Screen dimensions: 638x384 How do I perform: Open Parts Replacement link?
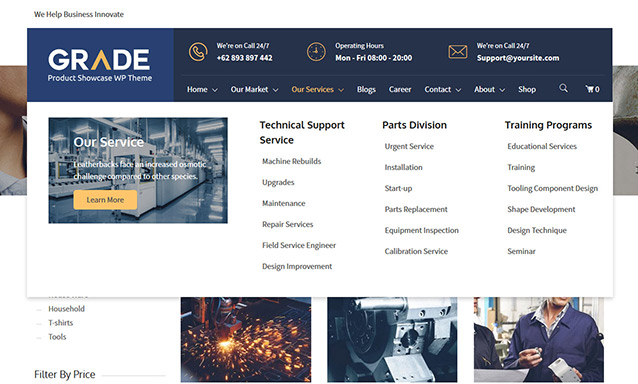[x=416, y=209]
